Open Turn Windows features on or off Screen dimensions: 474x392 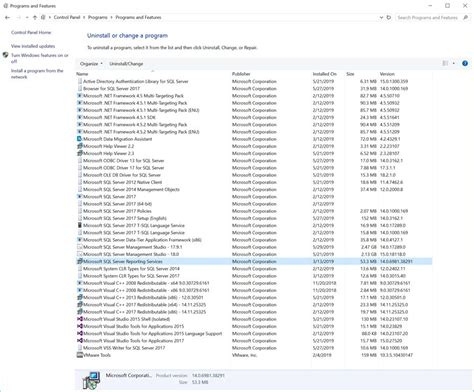(40, 58)
